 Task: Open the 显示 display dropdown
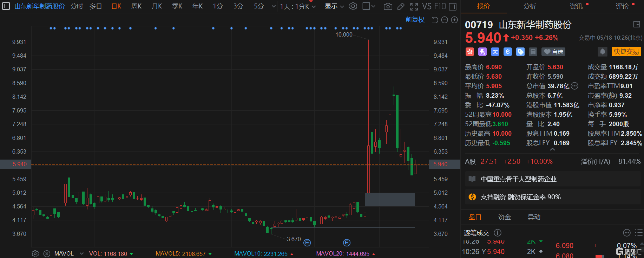point(334,6)
